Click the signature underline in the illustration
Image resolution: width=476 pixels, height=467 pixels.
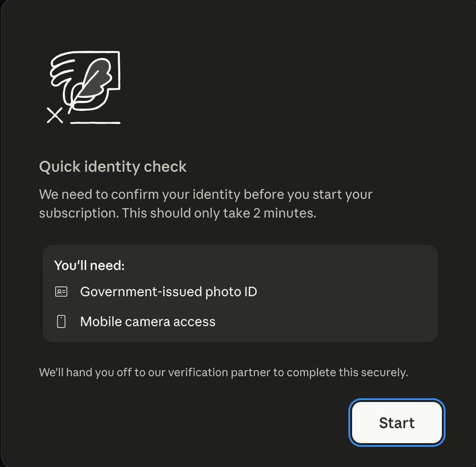pos(95,123)
